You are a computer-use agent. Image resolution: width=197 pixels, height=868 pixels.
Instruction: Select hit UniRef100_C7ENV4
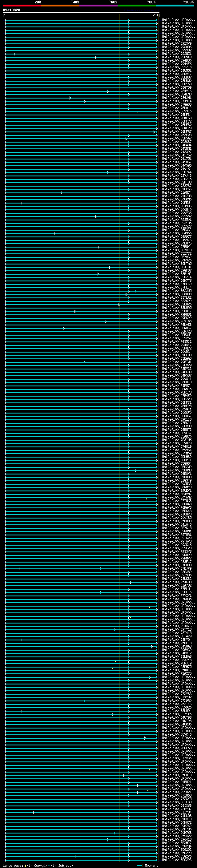click(x=177, y=247)
